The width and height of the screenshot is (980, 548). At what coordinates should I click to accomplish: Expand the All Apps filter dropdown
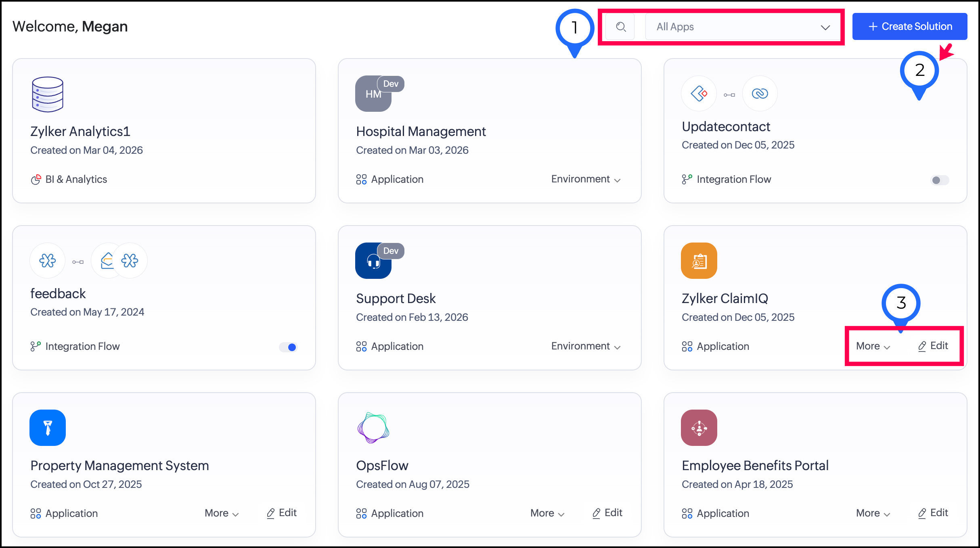[743, 27]
